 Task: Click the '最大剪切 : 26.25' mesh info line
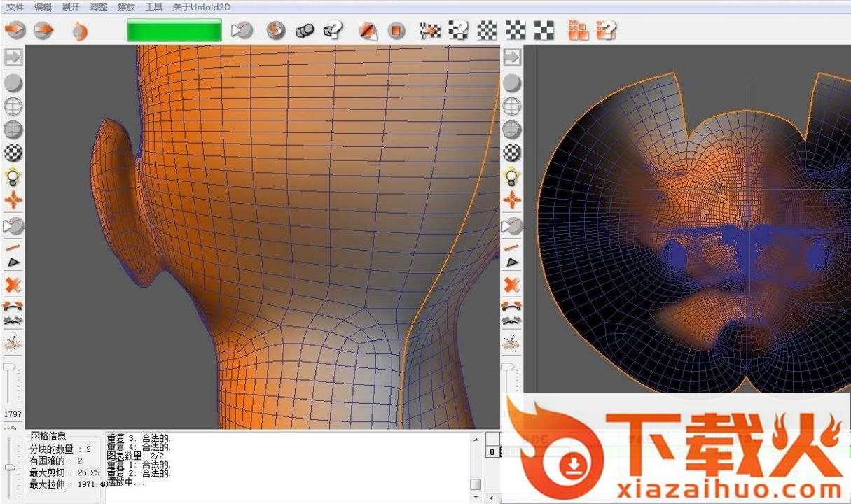point(64,472)
